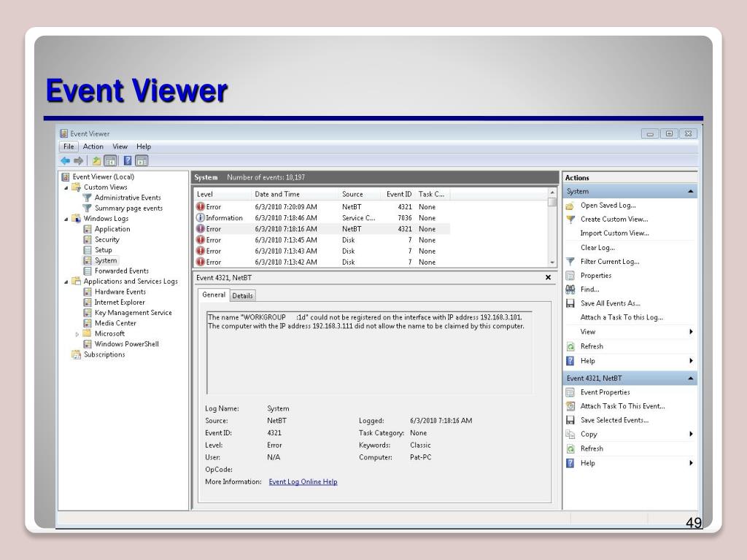Open the Application log in the tree
This screenshot has width=747, height=560.
point(112,229)
